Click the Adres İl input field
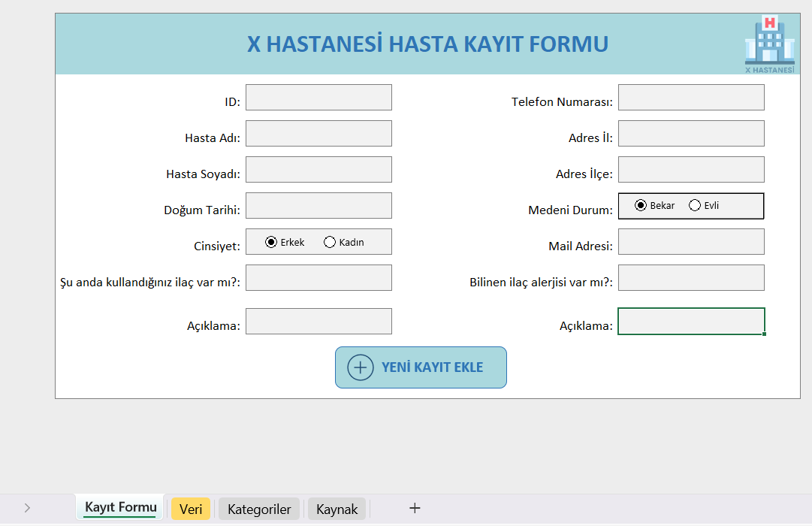 (x=691, y=133)
